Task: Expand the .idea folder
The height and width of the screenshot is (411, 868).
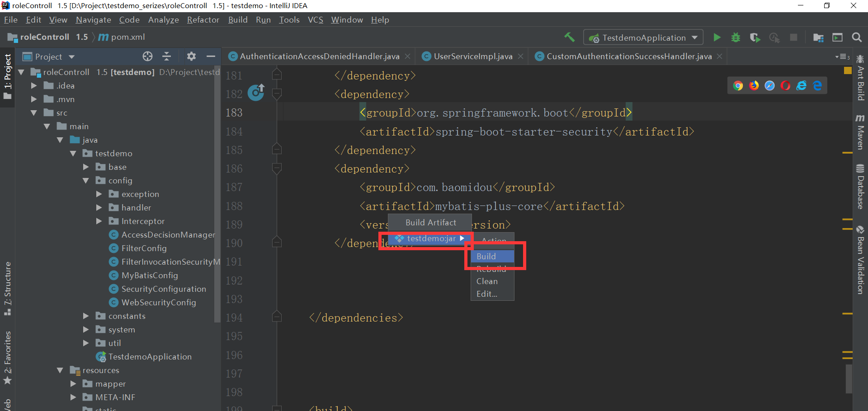Action: tap(34, 86)
